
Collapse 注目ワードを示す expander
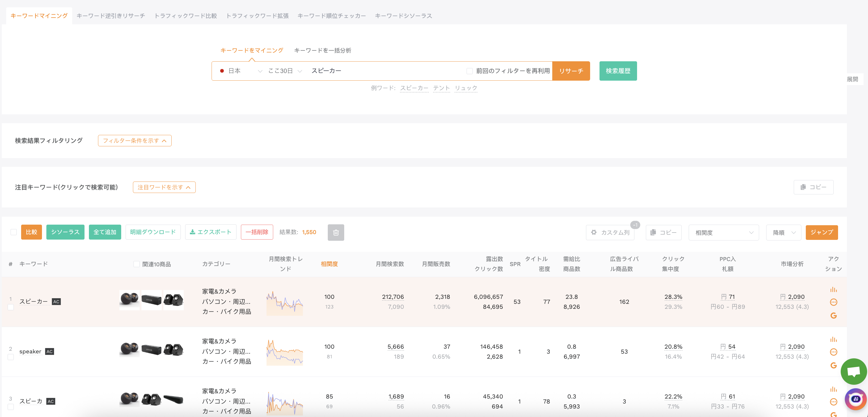[164, 187]
